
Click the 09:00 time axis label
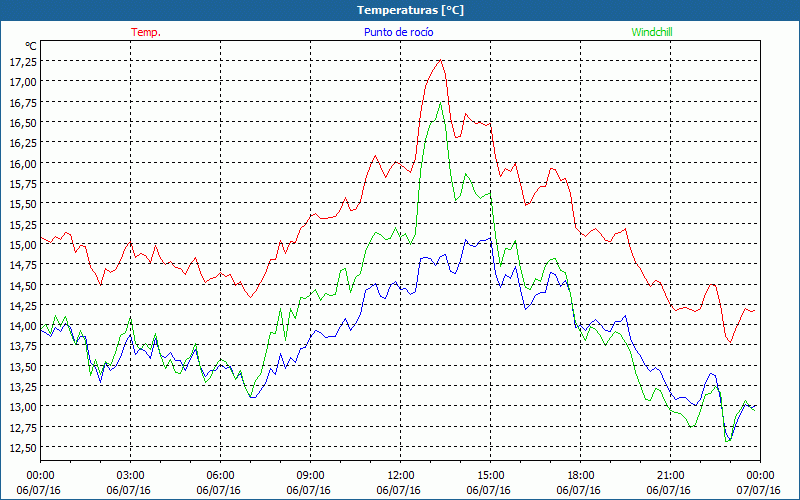pos(310,476)
